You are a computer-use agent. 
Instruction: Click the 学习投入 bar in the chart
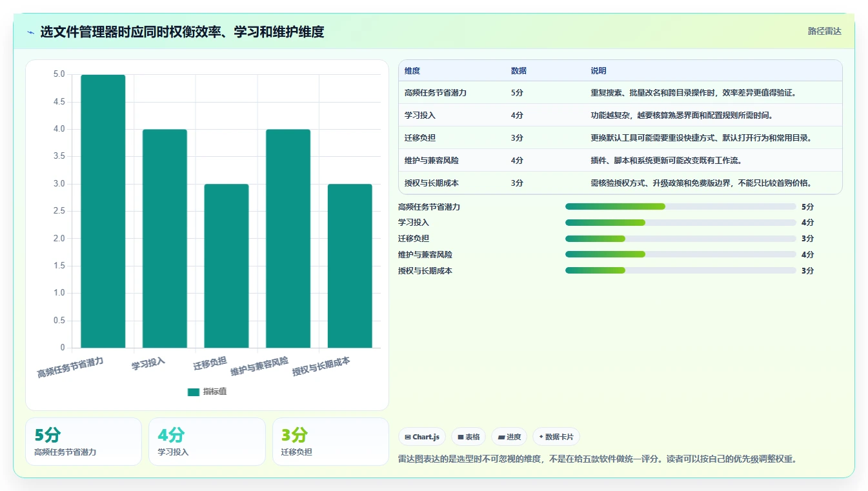point(165,239)
